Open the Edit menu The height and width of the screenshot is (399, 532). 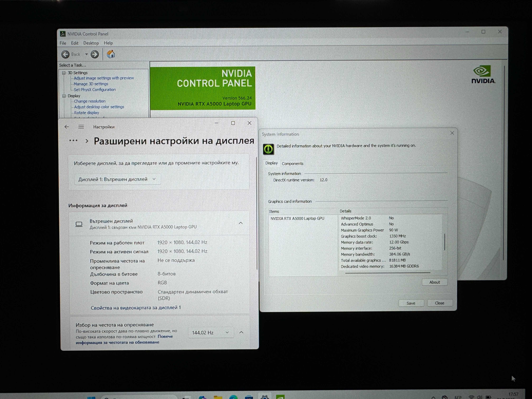[x=75, y=43]
